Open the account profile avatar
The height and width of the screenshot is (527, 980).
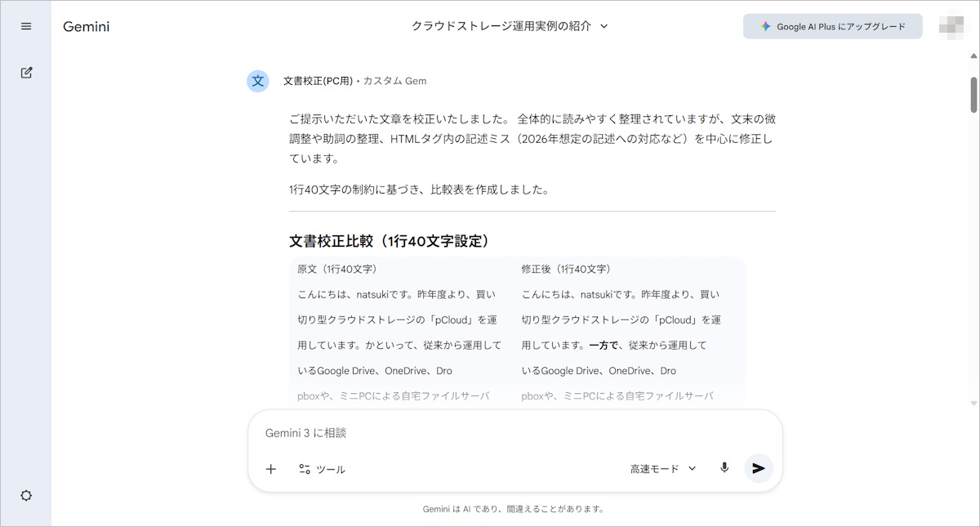951,26
